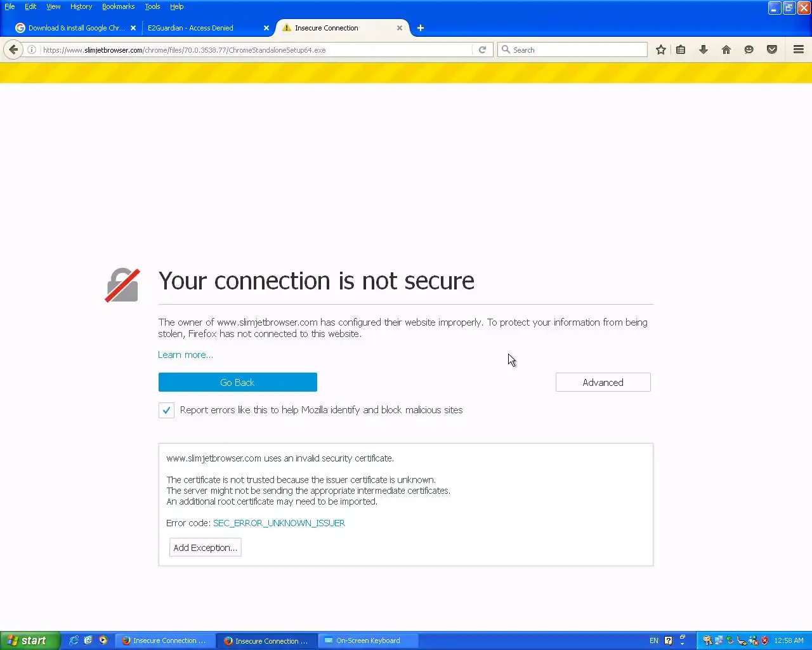Open the File menu
Image resolution: width=812 pixels, height=650 pixels.
[x=10, y=6]
